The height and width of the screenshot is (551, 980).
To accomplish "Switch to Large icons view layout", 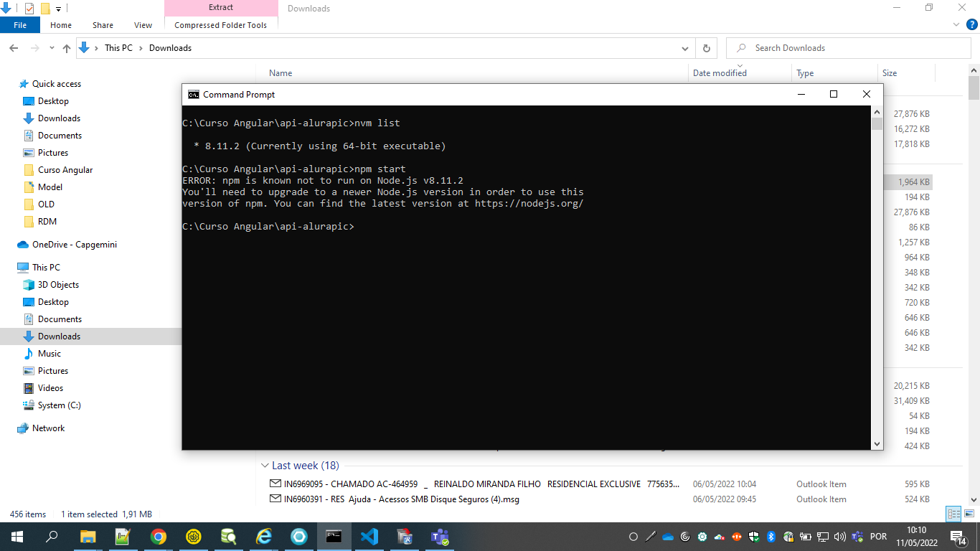I will (x=968, y=514).
